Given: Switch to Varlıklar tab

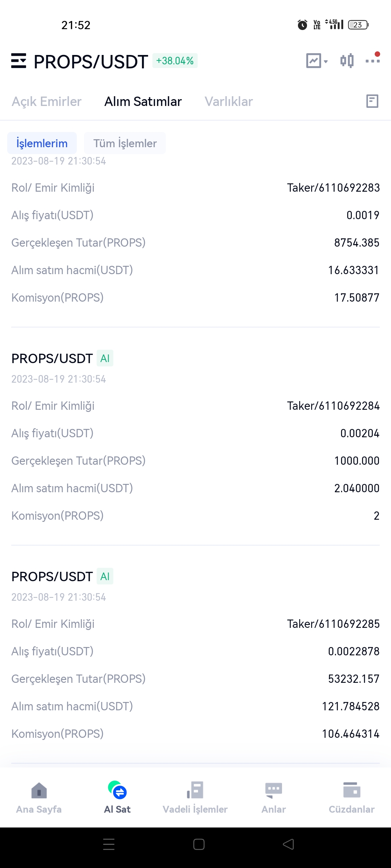Looking at the screenshot, I should coord(229,102).
